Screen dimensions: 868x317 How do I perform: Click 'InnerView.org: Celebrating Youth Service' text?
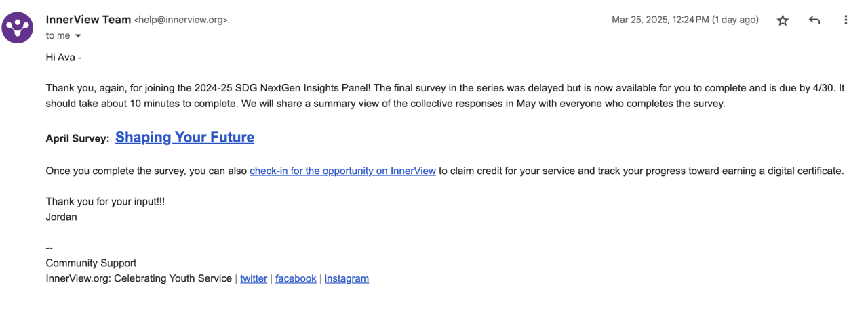(138, 278)
